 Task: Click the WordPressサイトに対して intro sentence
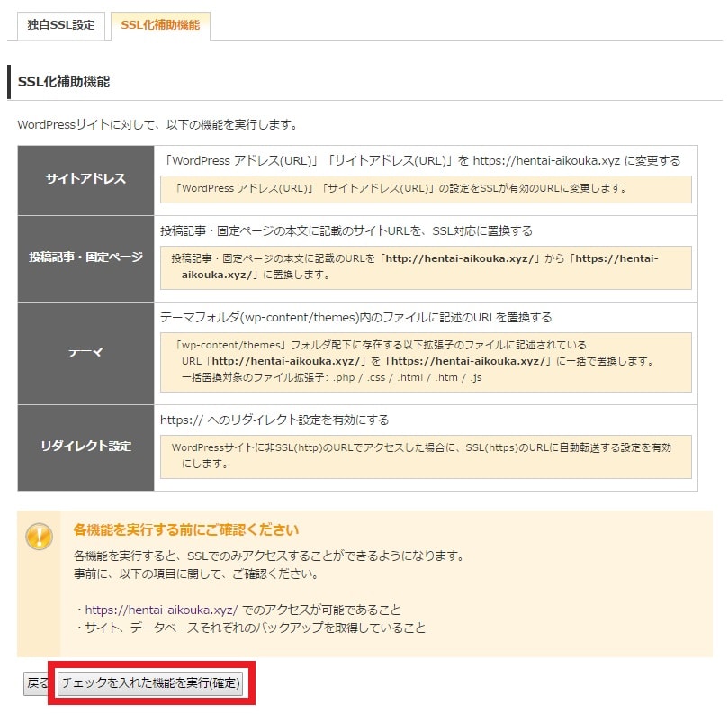(x=157, y=124)
